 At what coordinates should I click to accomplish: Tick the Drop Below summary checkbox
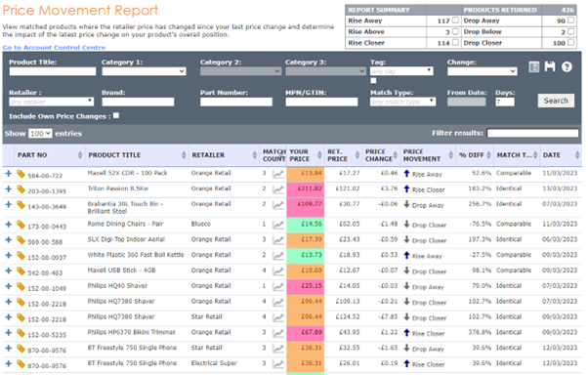pos(570,31)
